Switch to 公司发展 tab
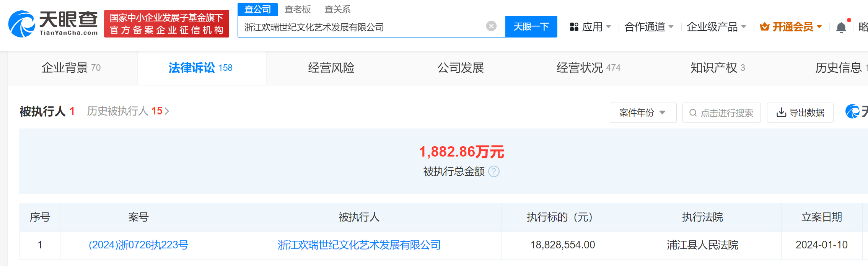 click(x=461, y=68)
